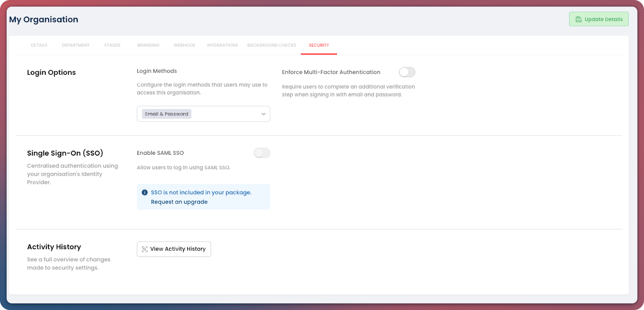Select the Email & Password chip
Screen dimensions: 644x310
[167, 114]
